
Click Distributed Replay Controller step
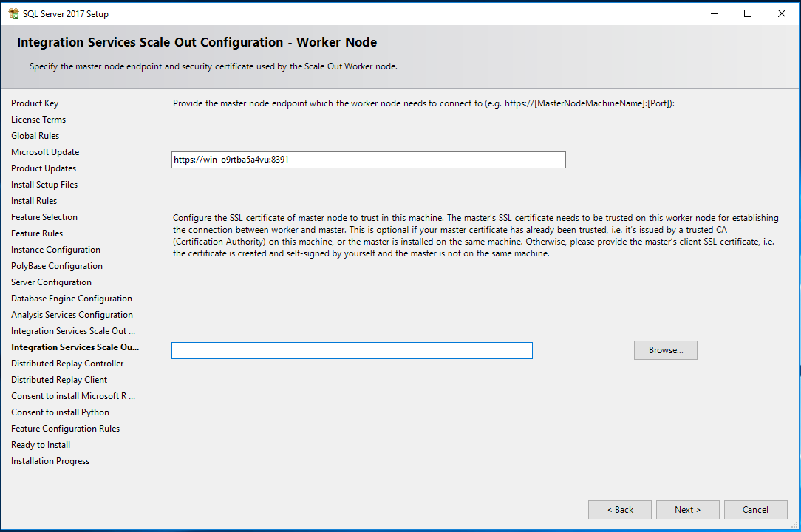click(67, 364)
